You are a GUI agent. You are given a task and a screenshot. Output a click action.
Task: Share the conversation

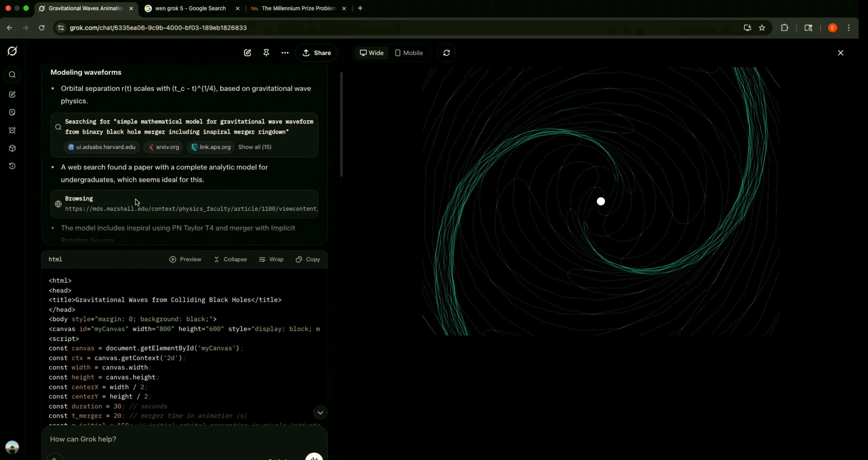316,53
